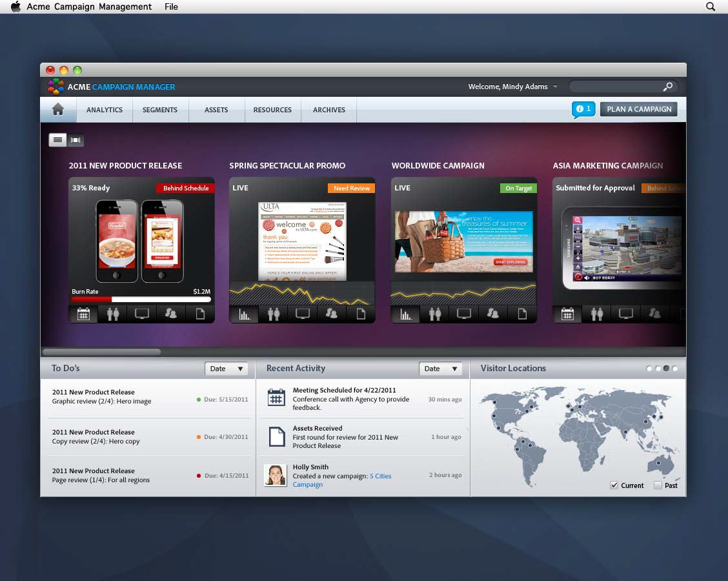Screen dimensions: 728x581
Task: Click search magnifier in Campaign Manager header
Action: [x=667, y=87]
